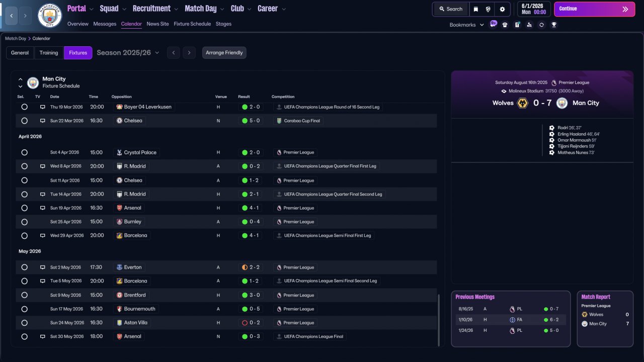Click the up chevron beside the Man City heading
This screenshot has width=644, height=362.
click(21, 79)
